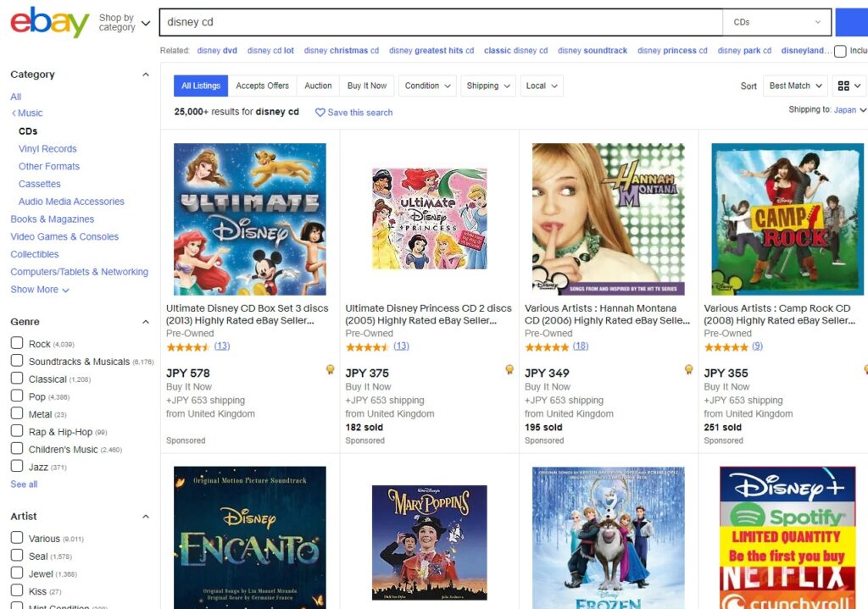Viewport: 868px width, 609px height.
Task: Open Ultimate Disney CD Box Set listing title
Action: [247, 314]
